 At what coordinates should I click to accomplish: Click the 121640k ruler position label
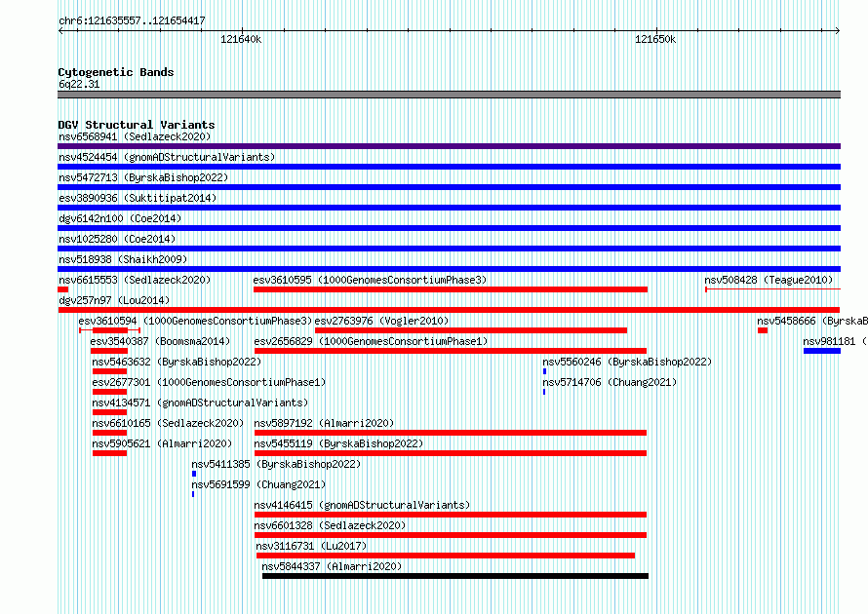tap(241, 39)
